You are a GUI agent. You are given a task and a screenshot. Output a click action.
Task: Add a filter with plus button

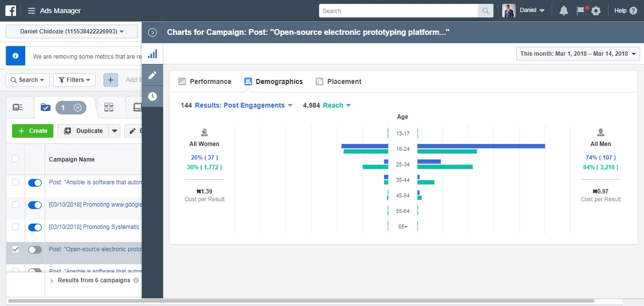111,79
